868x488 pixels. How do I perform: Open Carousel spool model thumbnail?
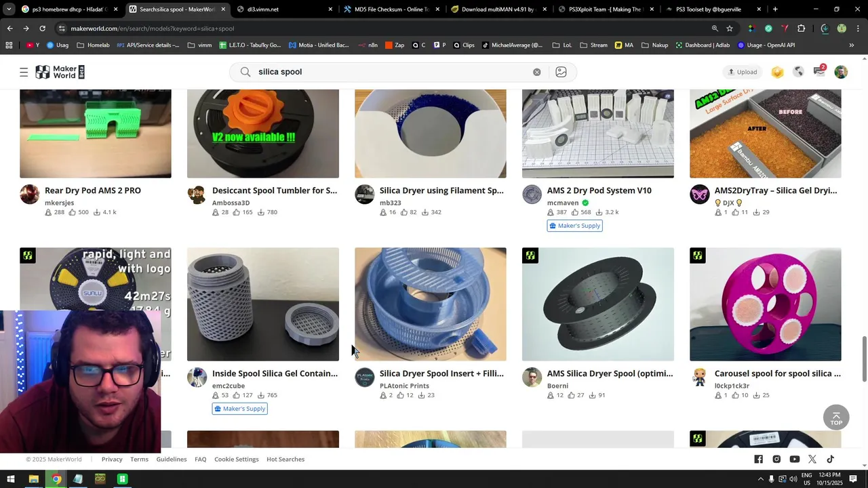coord(766,304)
